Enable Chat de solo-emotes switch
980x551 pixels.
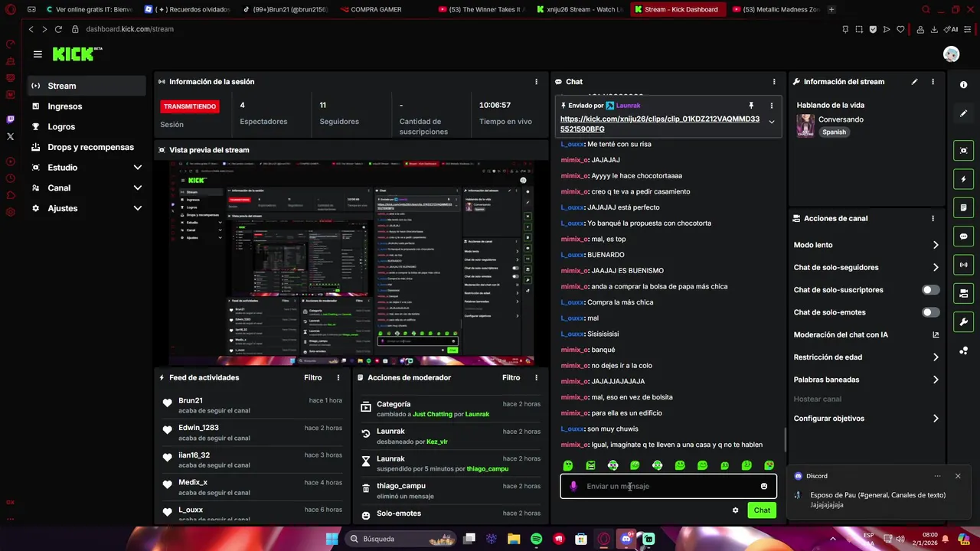tap(930, 312)
